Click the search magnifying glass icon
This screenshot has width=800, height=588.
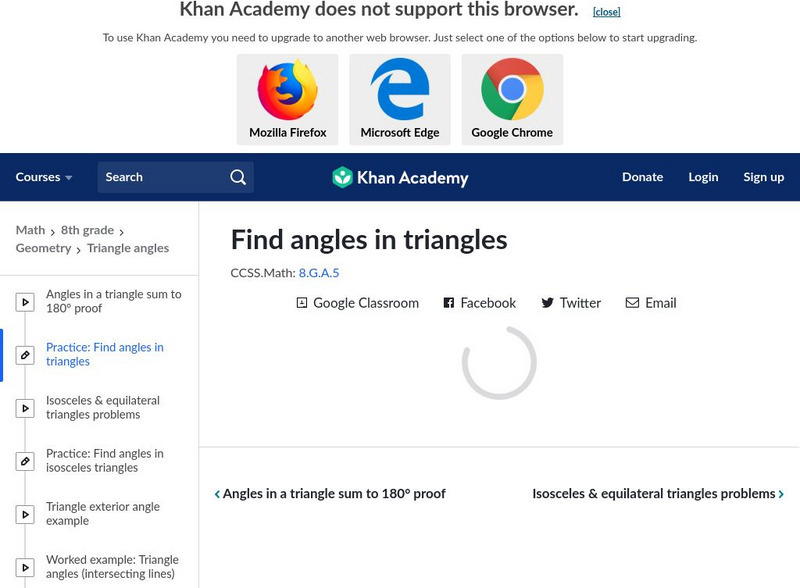tap(238, 177)
